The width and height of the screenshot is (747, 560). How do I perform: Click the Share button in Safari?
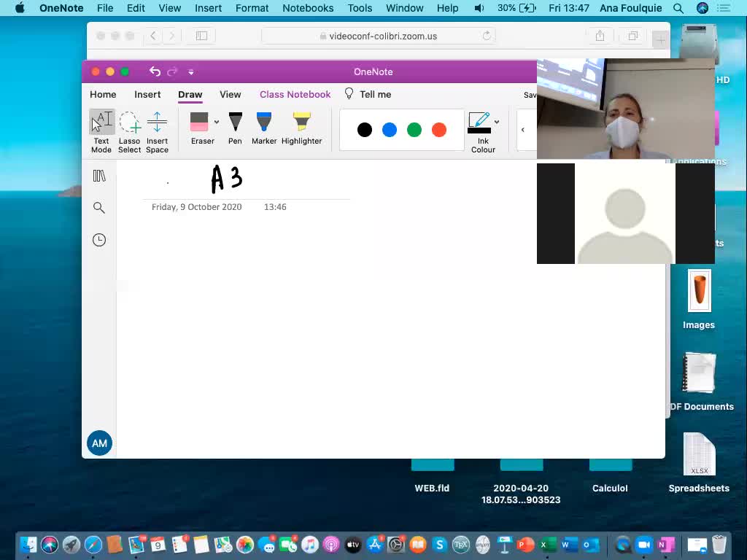(600, 36)
